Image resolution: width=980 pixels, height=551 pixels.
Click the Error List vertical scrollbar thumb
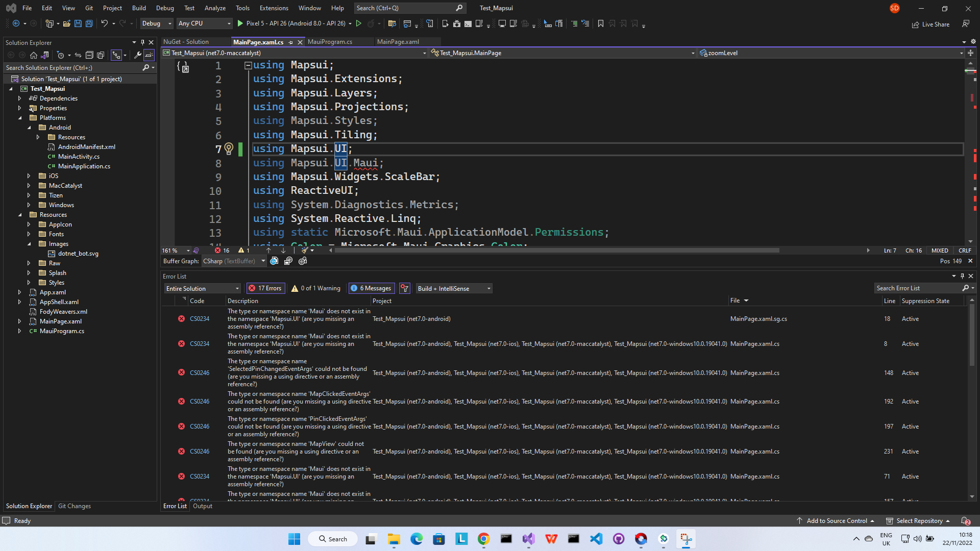tap(972, 334)
